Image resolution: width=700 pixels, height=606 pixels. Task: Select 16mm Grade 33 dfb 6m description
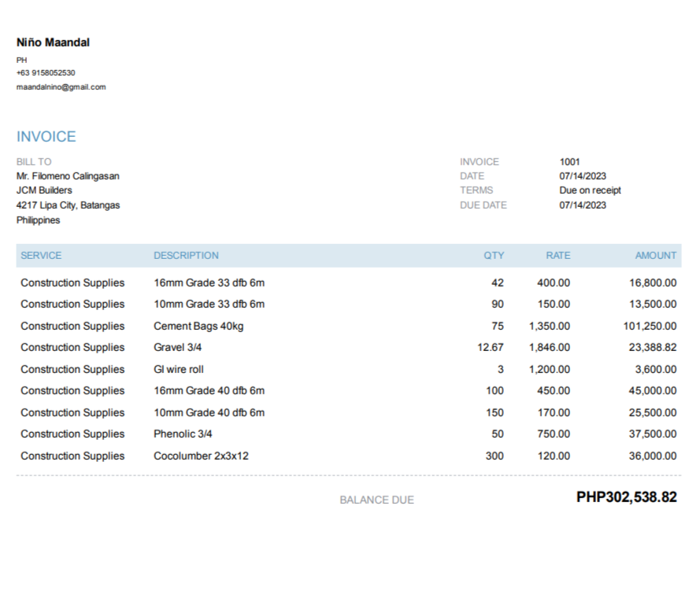click(x=209, y=283)
